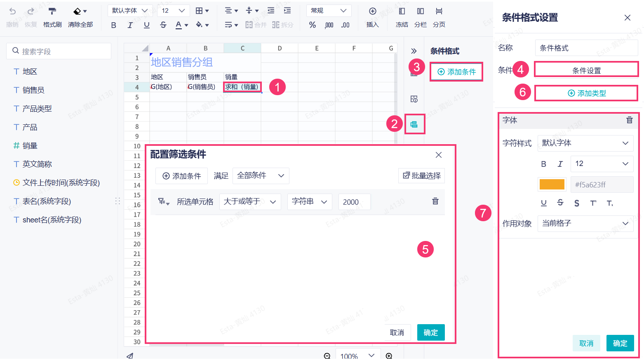Toggle italic in 条件格式设置 font section
644x360 pixels.
[560, 164]
